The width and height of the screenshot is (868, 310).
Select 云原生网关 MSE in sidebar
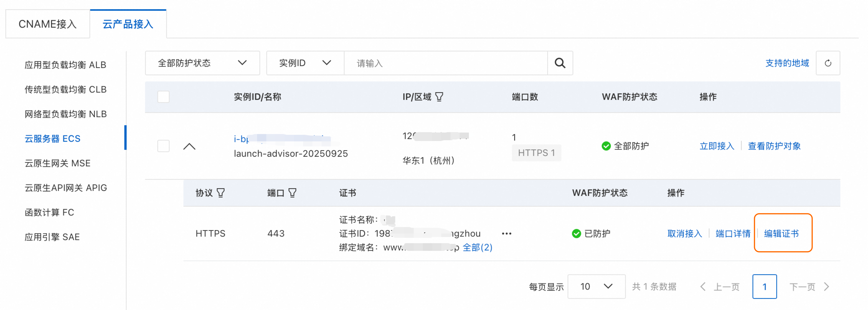(58, 163)
